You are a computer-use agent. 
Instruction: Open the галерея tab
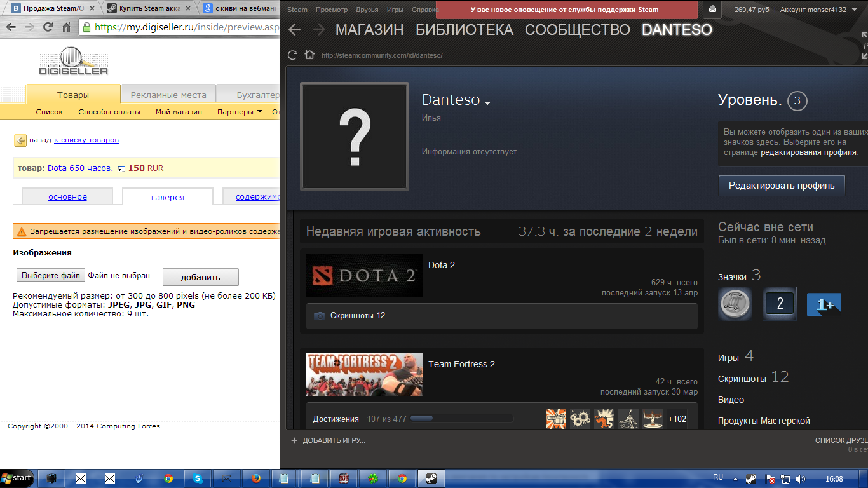(168, 197)
